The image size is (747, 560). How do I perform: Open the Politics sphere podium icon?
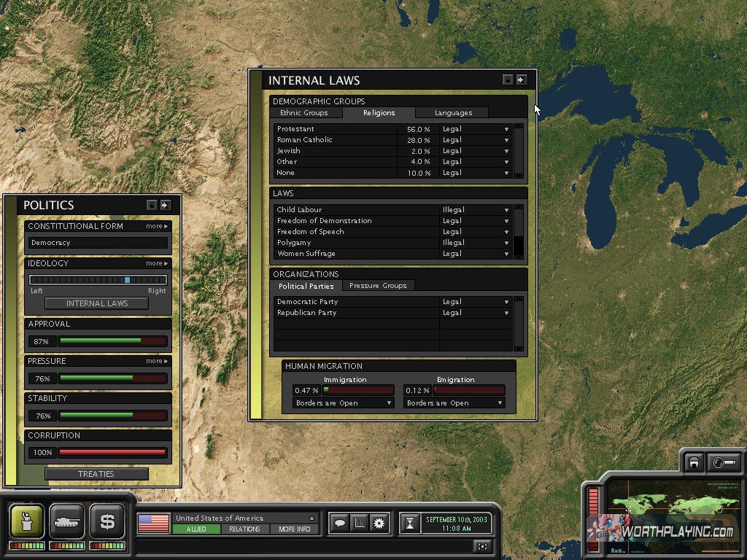tap(27, 521)
